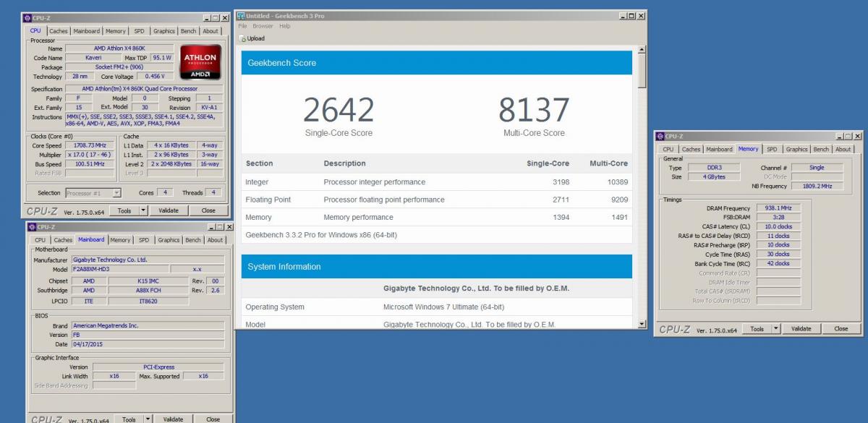Select the Graphics tab in the Mainboard window

click(169, 240)
